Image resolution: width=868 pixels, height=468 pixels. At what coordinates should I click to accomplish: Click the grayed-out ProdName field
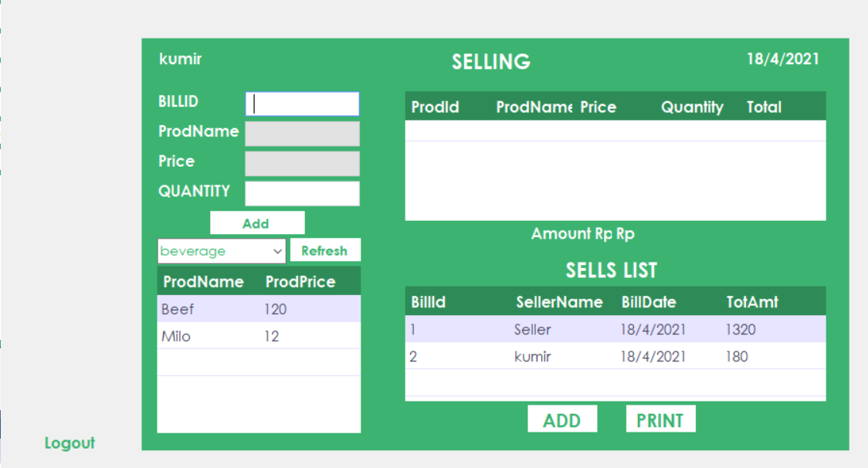coord(302,134)
